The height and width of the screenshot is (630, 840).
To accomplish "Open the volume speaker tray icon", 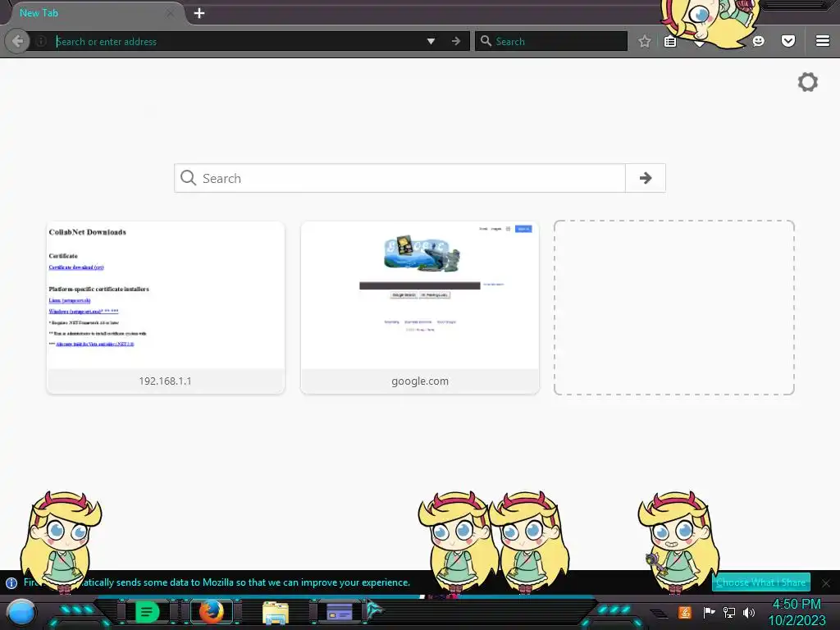I will pos(749,612).
